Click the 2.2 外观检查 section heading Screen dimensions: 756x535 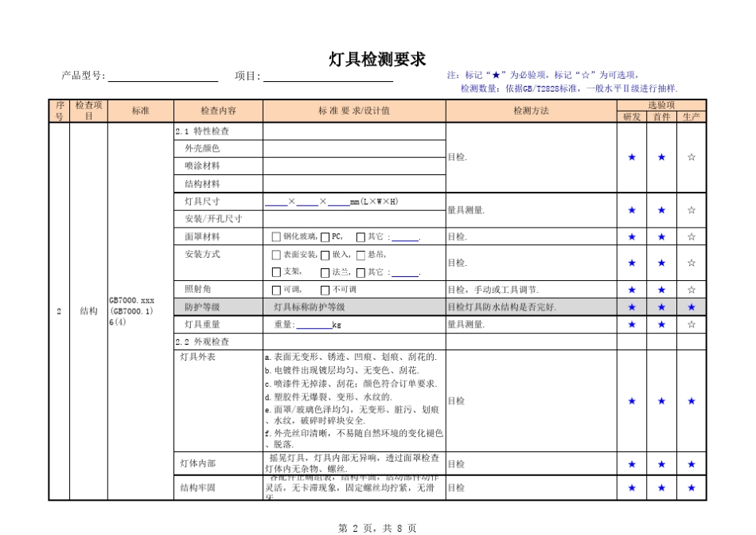(202, 342)
